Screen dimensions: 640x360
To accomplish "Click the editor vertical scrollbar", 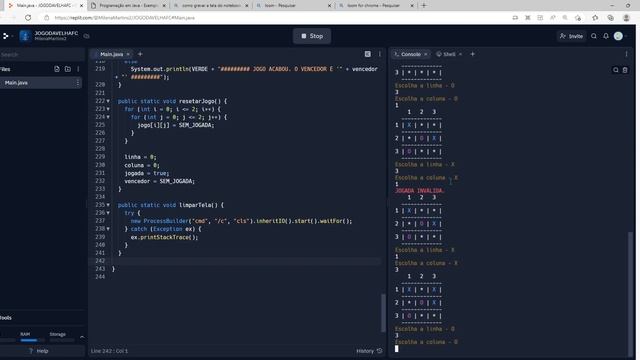I will coord(383,313).
